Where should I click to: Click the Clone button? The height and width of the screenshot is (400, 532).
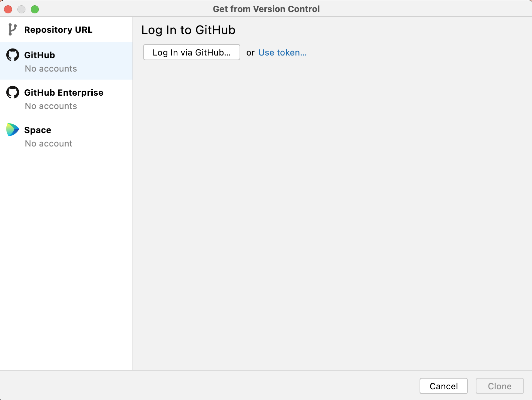pyautogui.click(x=500, y=386)
